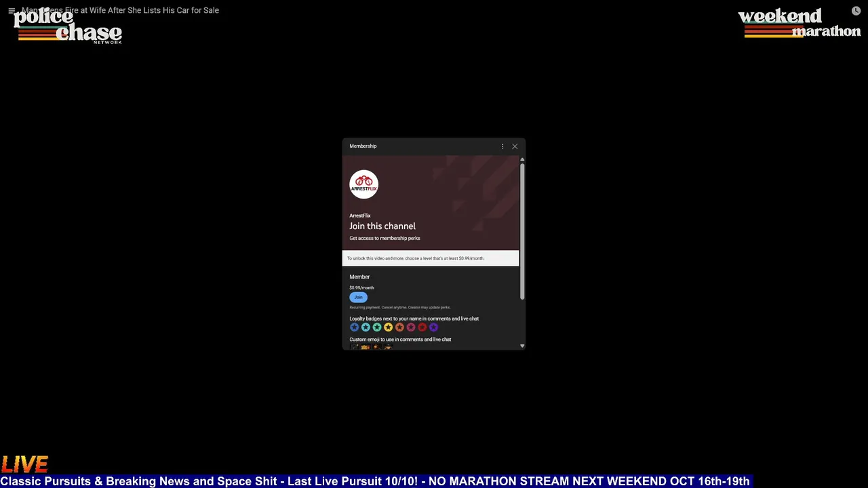Image resolution: width=868 pixels, height=488 pixels.
Task: Click the 'To unlock this video and more' notice
Action: (431, 258)
